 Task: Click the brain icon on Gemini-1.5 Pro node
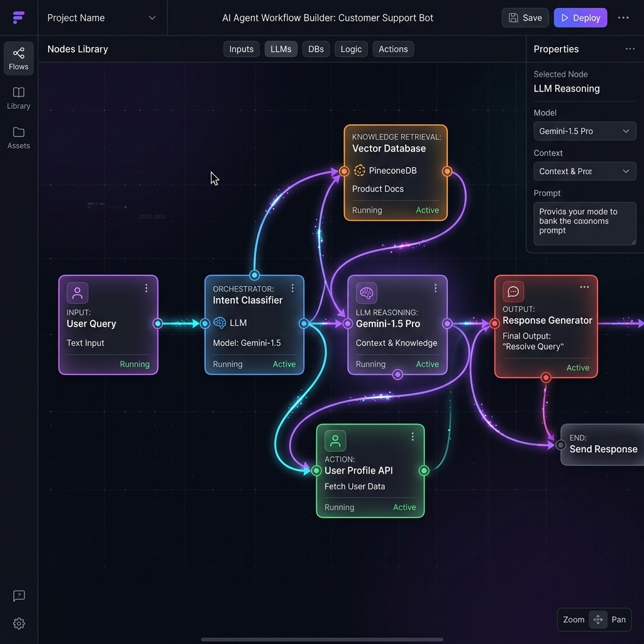(x=367, y=293)
